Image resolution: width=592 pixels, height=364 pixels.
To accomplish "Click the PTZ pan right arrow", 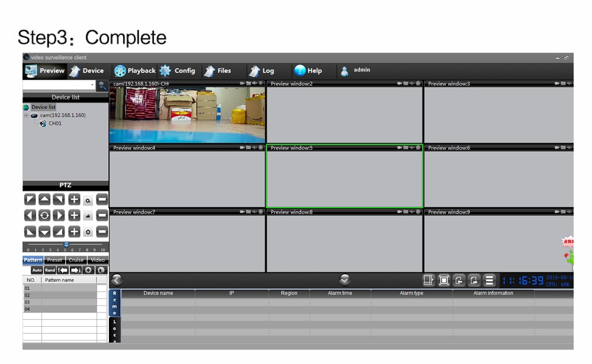I will pos(59,215).
